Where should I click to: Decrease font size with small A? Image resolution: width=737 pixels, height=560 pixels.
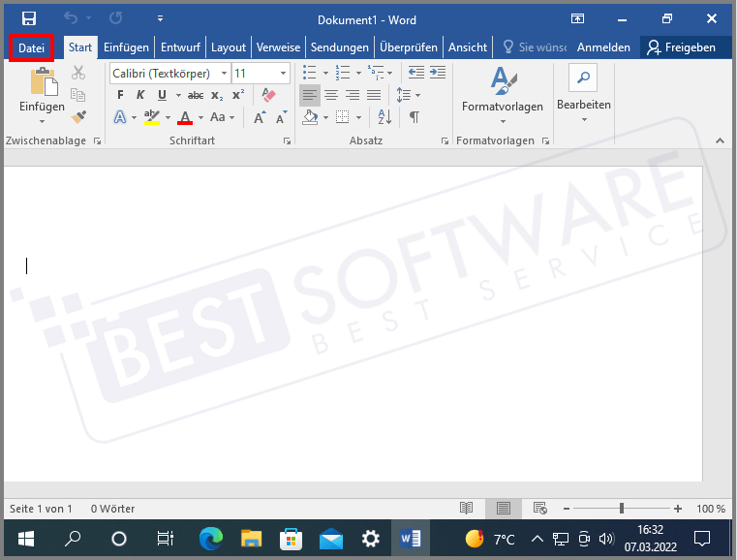pos(281,117)
